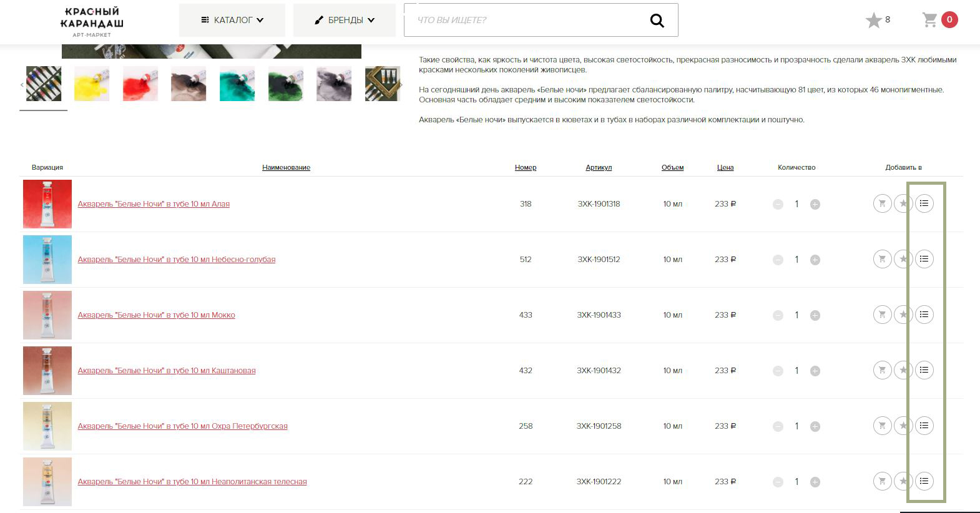Open Акварель Белые Ночи Каштановая link
This screenshot has height=513, width=980.
click(167, 371)
